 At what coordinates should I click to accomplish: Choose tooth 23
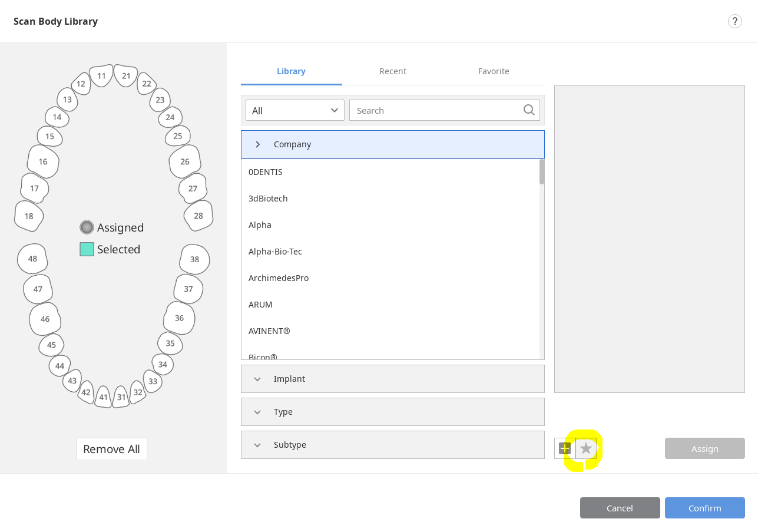pyautogui.click(x=160, y=100)
